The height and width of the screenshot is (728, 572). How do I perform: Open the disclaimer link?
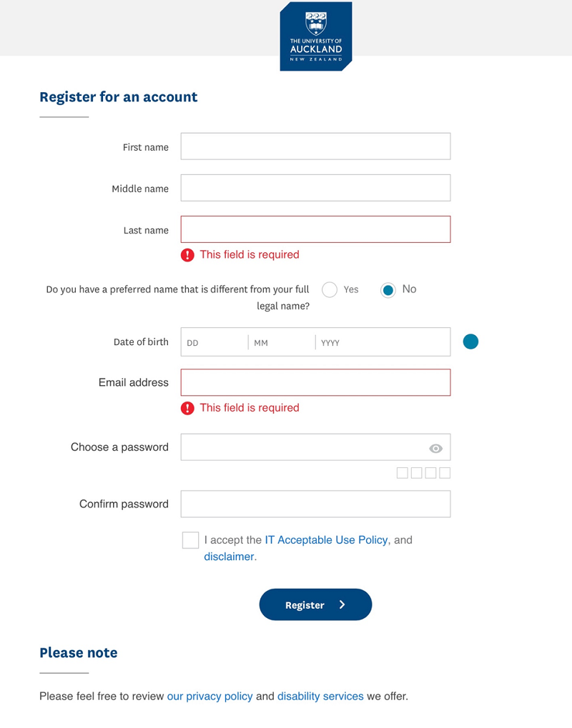(x=229, y=557)
